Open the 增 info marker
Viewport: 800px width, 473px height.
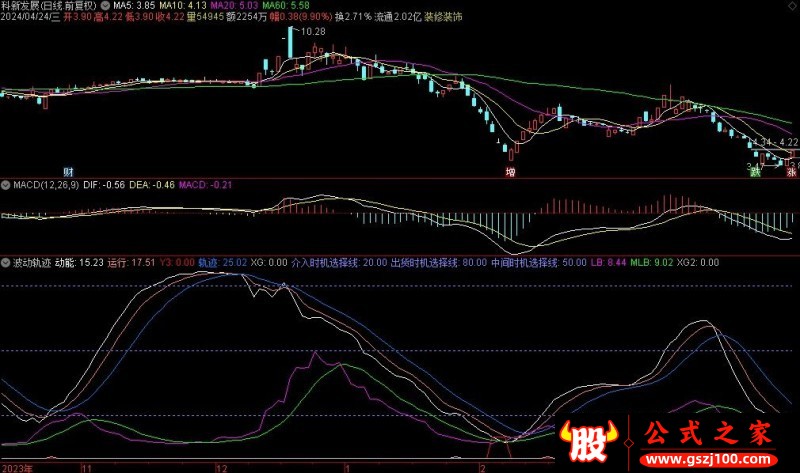pyautogui.click(x=510, y=171)
